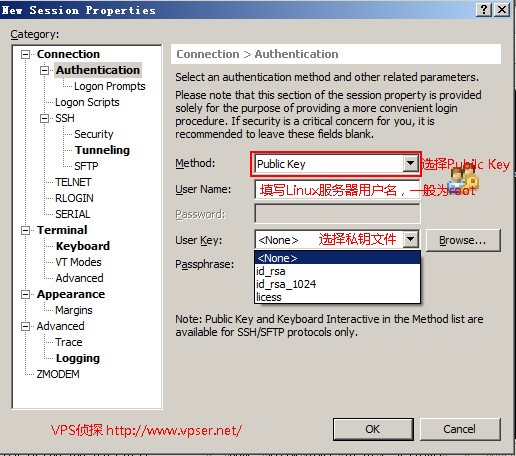Collapse the Connection tree node
Viewport: 516px width, 456px height.
[x=25, y=54]
